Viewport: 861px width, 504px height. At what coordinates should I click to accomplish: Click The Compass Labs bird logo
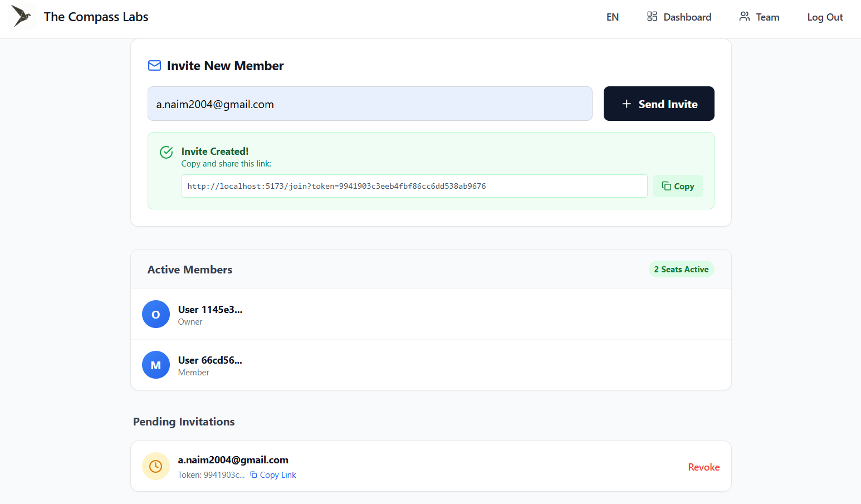coord(22,16)
